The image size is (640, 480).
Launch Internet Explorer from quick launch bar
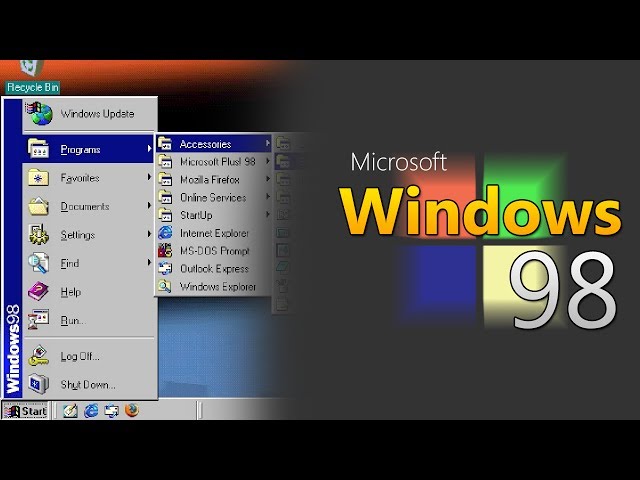[91, 411]
